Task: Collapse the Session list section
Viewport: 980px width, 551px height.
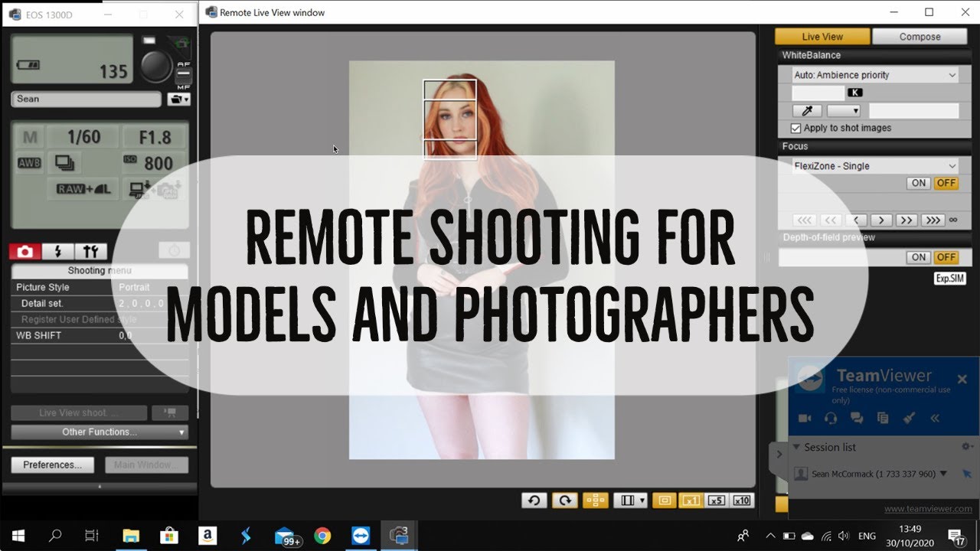Action: 797,447
